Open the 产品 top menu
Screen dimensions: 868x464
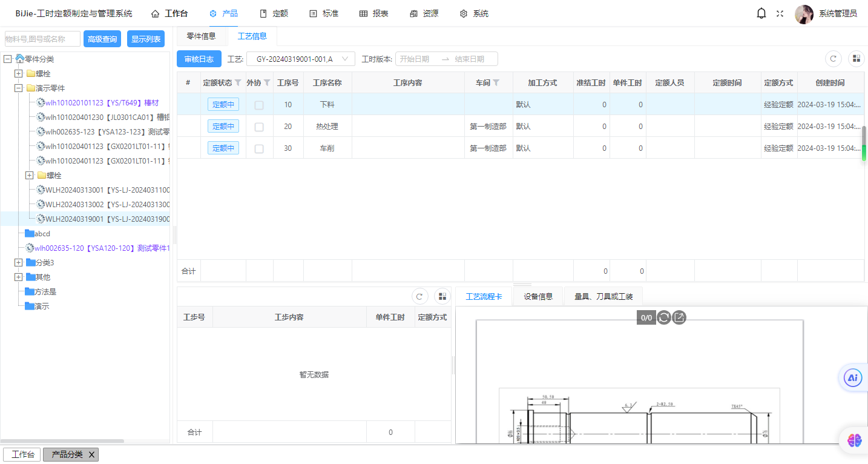(x=223, y=13)
